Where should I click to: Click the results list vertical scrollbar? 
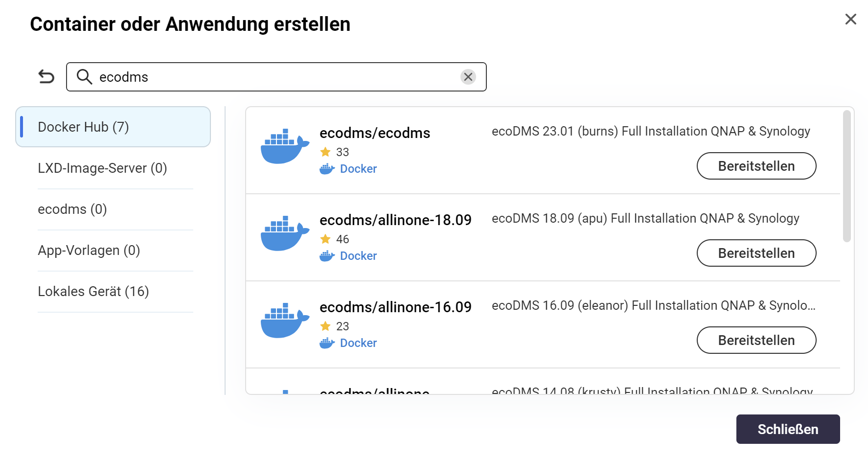pyautogui.click(x=846, y=176)
